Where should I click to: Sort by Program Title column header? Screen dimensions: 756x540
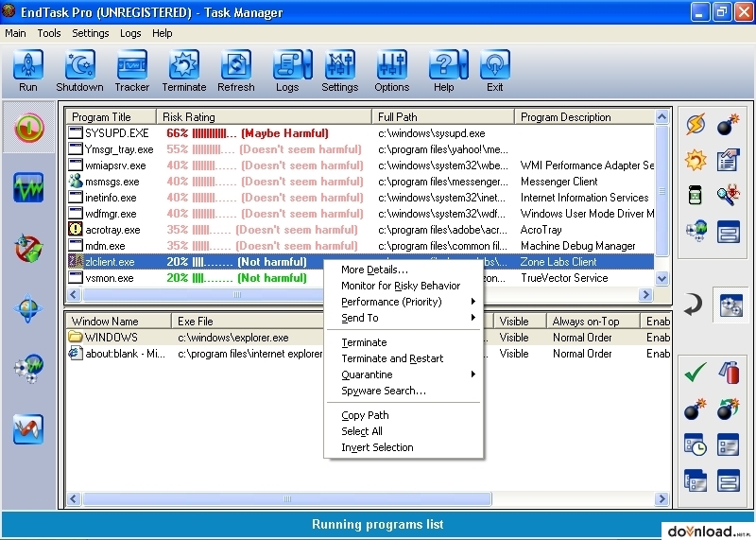pyautogui.click(x=111, y=116)
